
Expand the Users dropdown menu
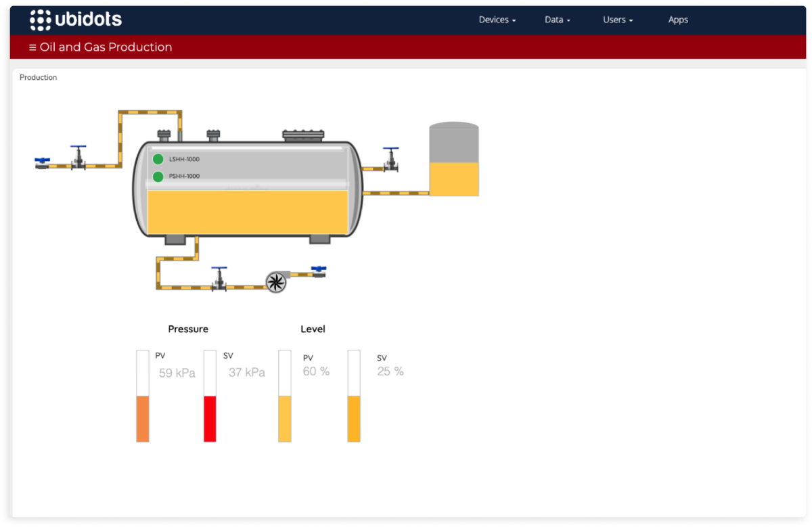(617, 20)
